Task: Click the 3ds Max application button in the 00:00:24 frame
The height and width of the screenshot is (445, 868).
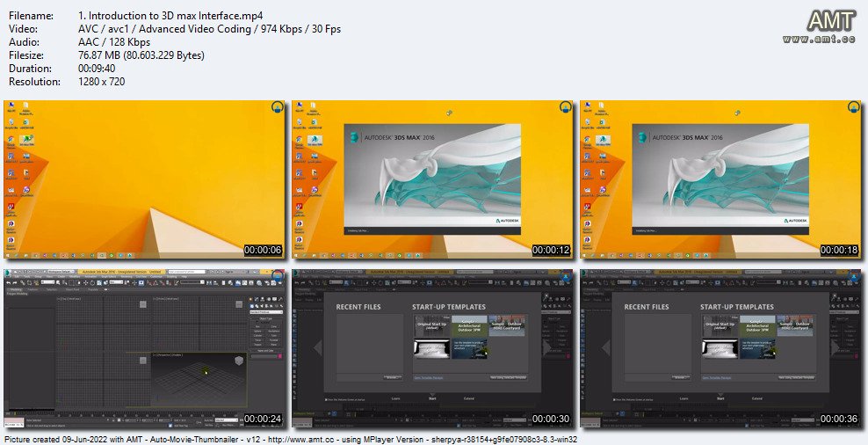Action: click(8, 274)
